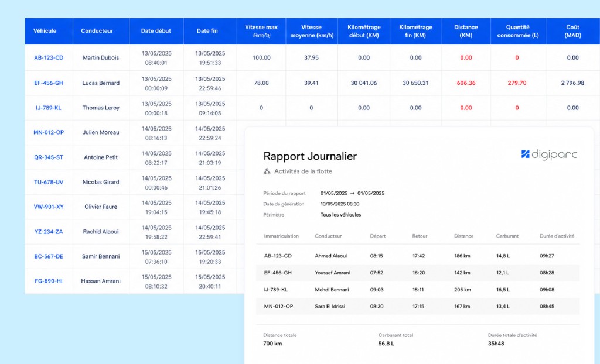Viewport: 600px width, 364px height.
Task: Open vehicle link BC-567-DE
Action: 49,256
